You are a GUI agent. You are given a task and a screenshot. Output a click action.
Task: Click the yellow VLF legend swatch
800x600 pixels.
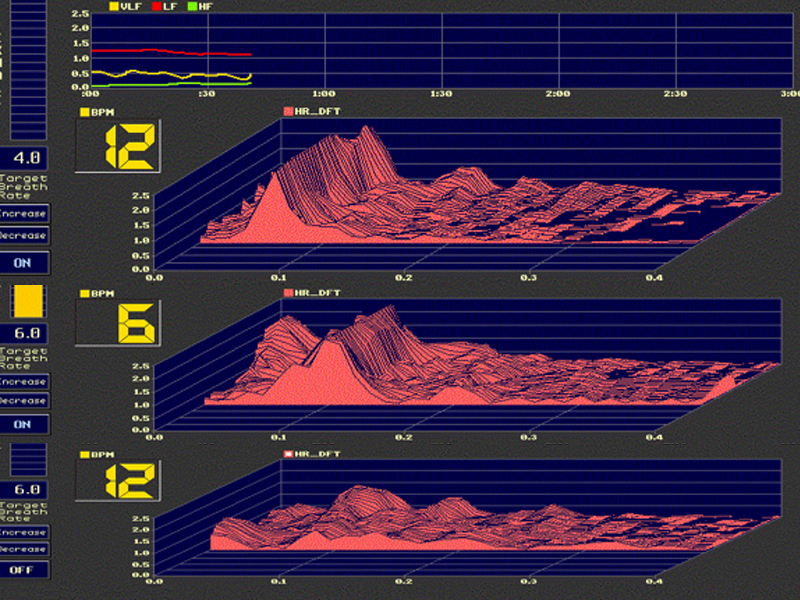pyautogui.click(x=114, y=7)
